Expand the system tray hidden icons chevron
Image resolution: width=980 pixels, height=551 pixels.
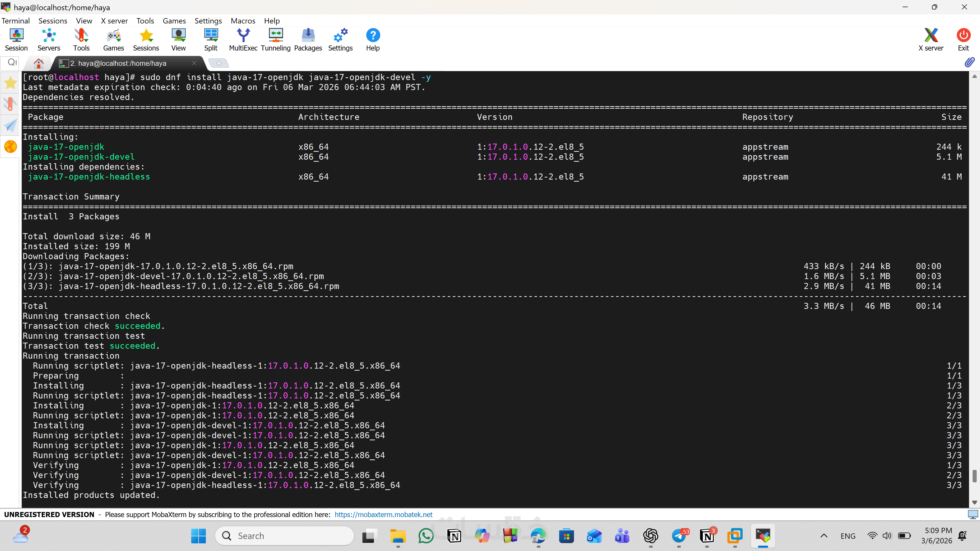pos(824,536)
